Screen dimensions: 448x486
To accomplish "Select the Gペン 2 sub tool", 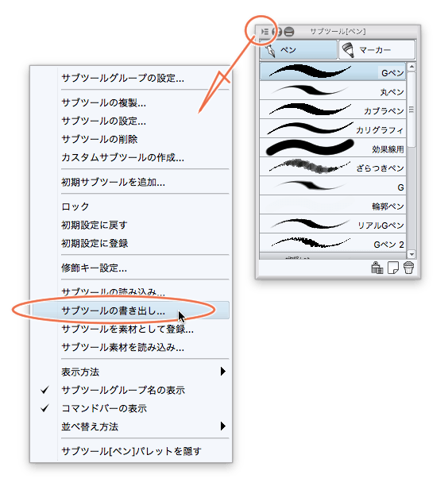I will pos(333,243).
